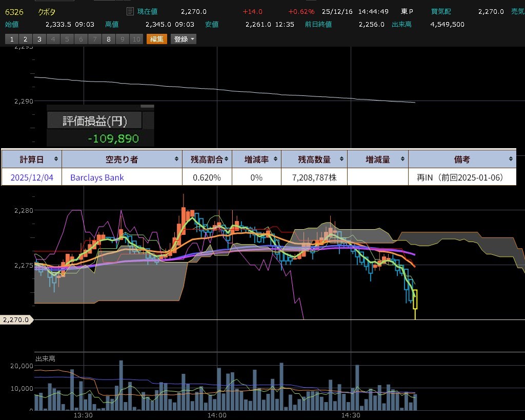Sort by 増減量 column arrows
This screenshot has height=420, width=525.
(403, 159)
